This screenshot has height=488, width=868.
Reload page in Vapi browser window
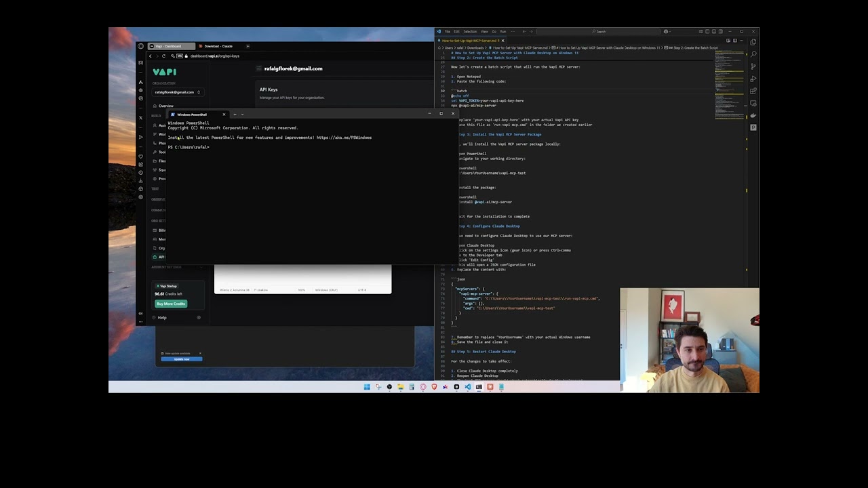163,56
